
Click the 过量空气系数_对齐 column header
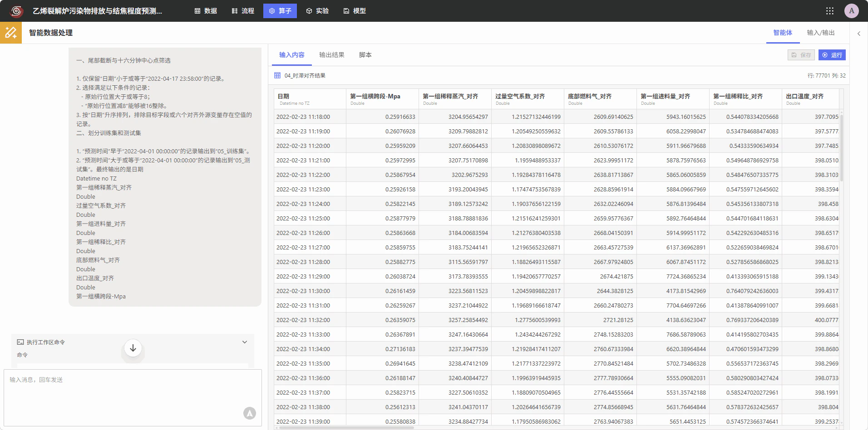point(528,99)
